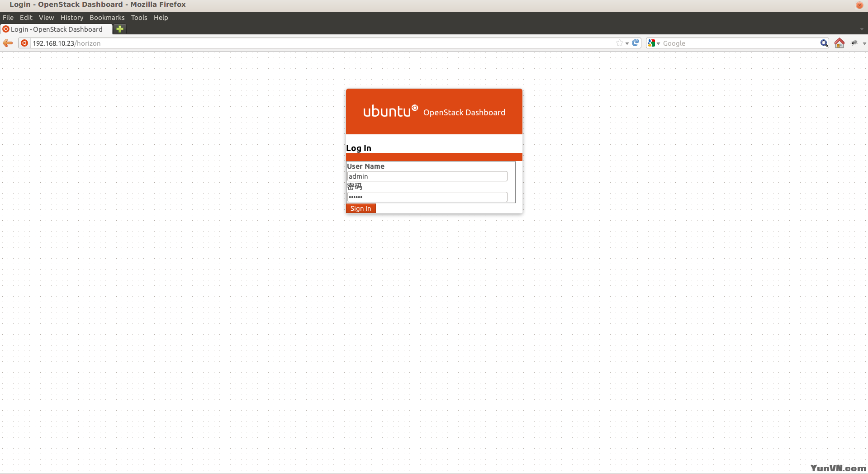Click the OpenStack Dashboard header text
The width and height of the screenshot is (868, 474).
[464, 113]
